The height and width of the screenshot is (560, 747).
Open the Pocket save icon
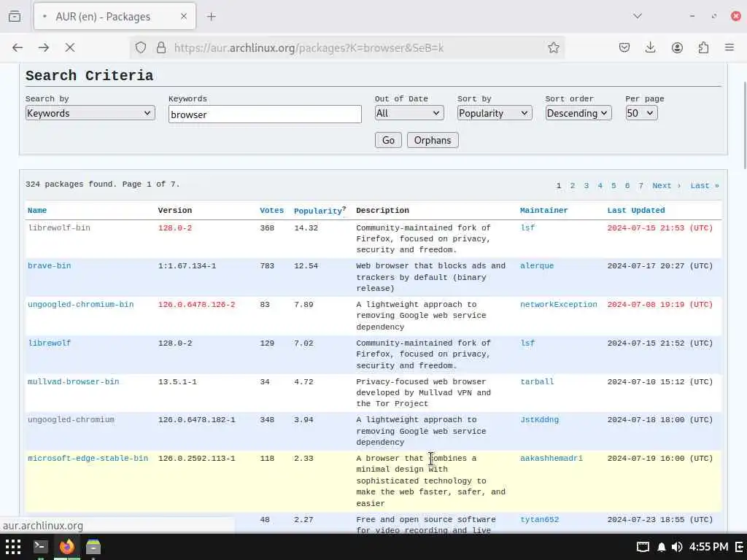coord(624,47)
